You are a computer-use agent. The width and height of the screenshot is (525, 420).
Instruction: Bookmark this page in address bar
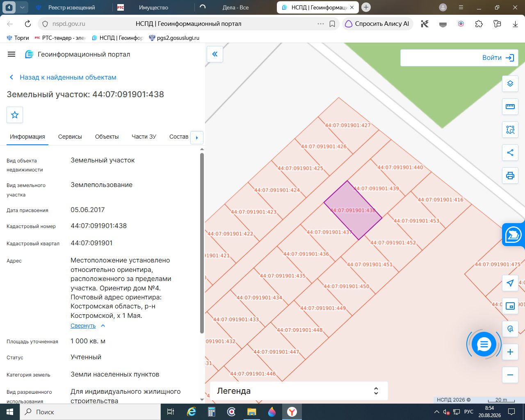[x=332, y=24]
